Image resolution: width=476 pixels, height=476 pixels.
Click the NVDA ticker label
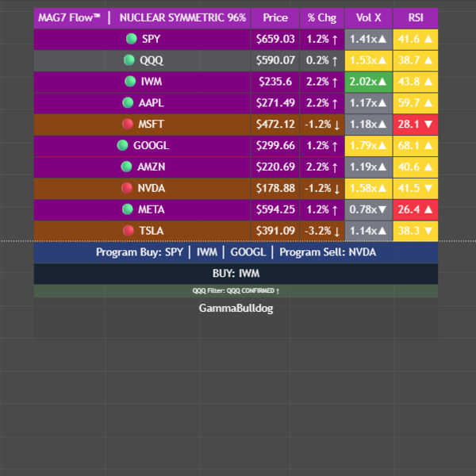point(152,188)
